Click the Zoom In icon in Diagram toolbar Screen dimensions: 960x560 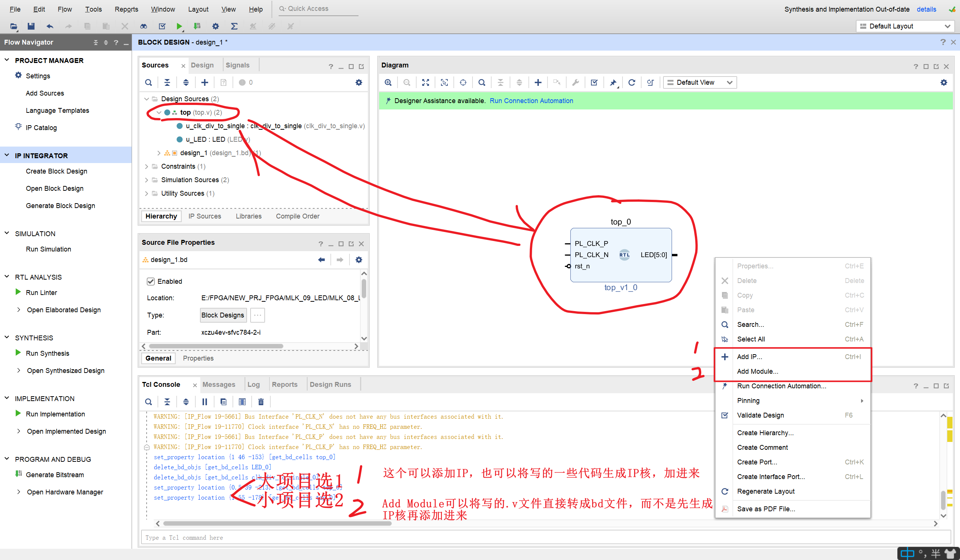(x=388, y=82)
